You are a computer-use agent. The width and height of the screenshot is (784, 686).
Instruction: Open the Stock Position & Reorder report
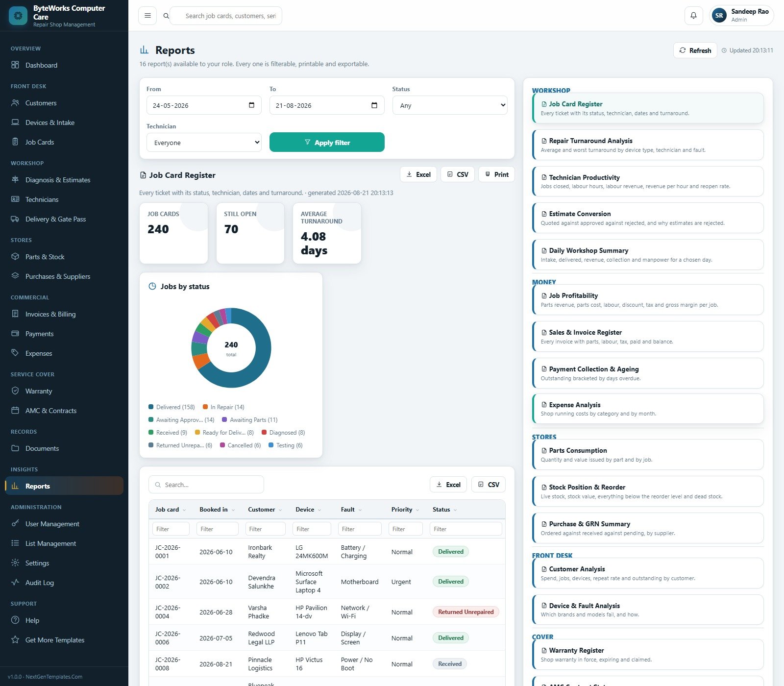[648, 491]
